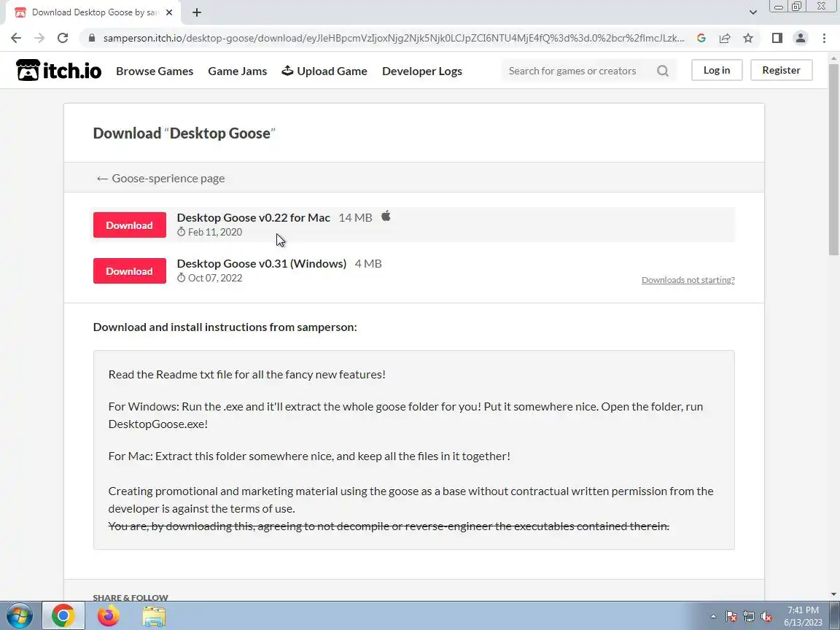Click the volume muted tray icon
The height and width of the screenshot is (630, 840).
tap(766, 617)
